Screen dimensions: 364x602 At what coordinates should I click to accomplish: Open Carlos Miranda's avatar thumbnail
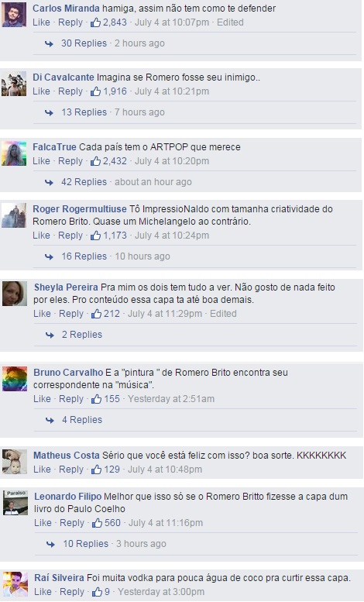pos(14,15)
